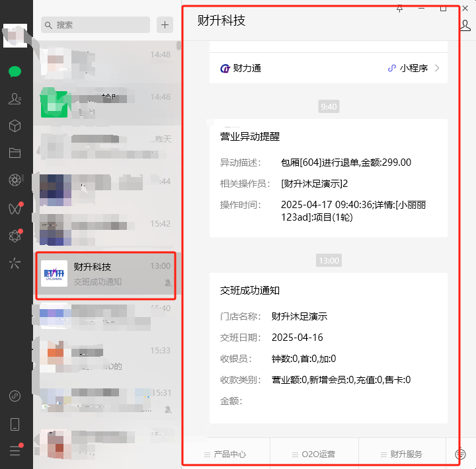The width and height of the screenshot is (476, 469).
Task: Click the 财升科技 chat title
Action: tap(221, 20)
